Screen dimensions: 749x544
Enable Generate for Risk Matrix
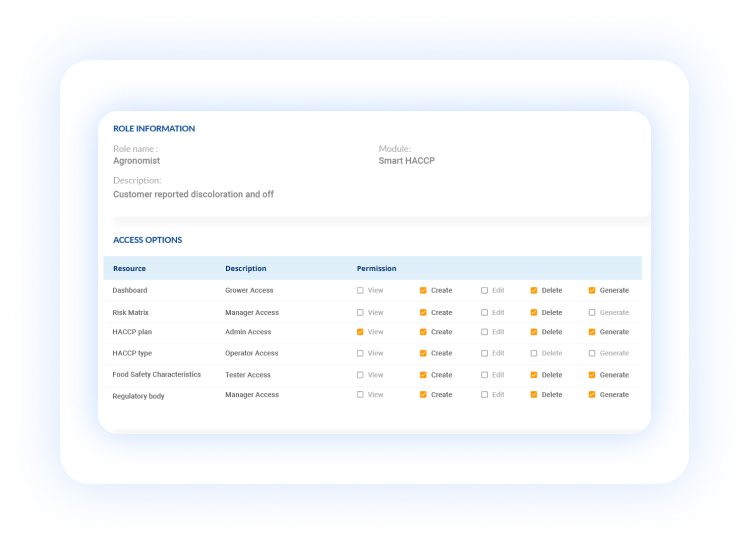pos(592,312)
